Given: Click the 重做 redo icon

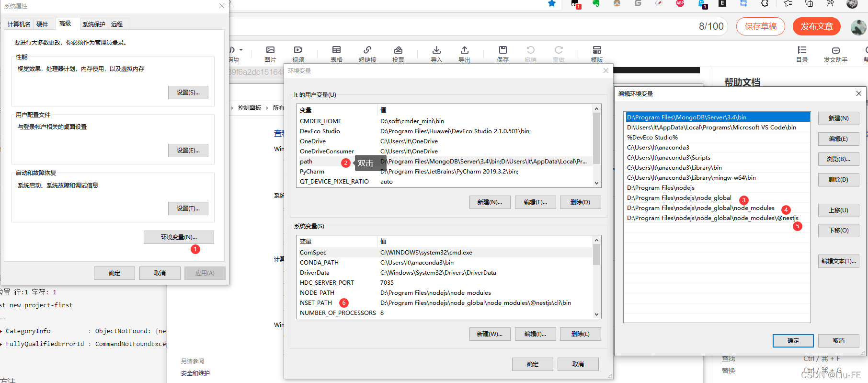Looking at the screenshot, I should (559, 54).
